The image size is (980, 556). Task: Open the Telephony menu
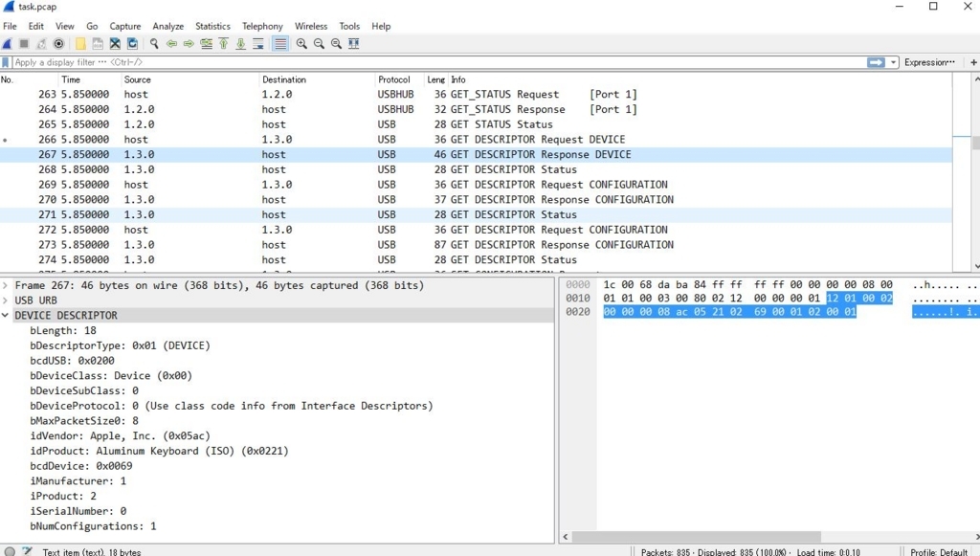pyautogui.click(x=262, y=26)
